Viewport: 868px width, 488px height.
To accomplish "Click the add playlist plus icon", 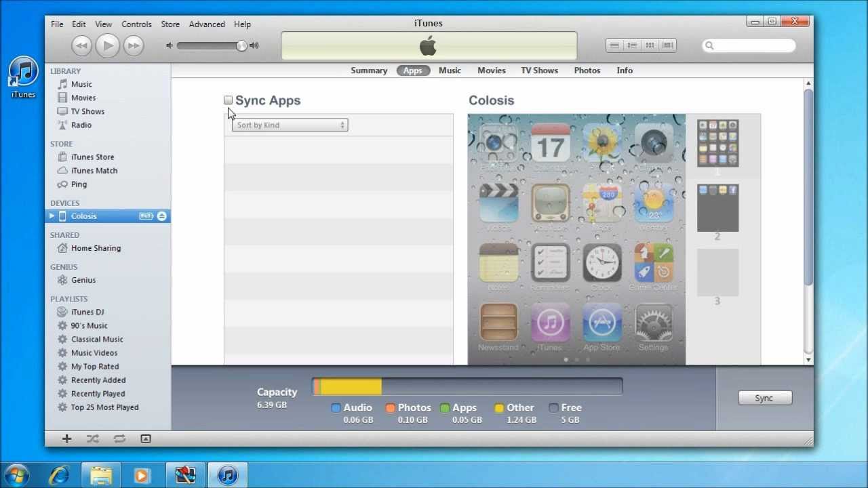I will pos(66,439).
